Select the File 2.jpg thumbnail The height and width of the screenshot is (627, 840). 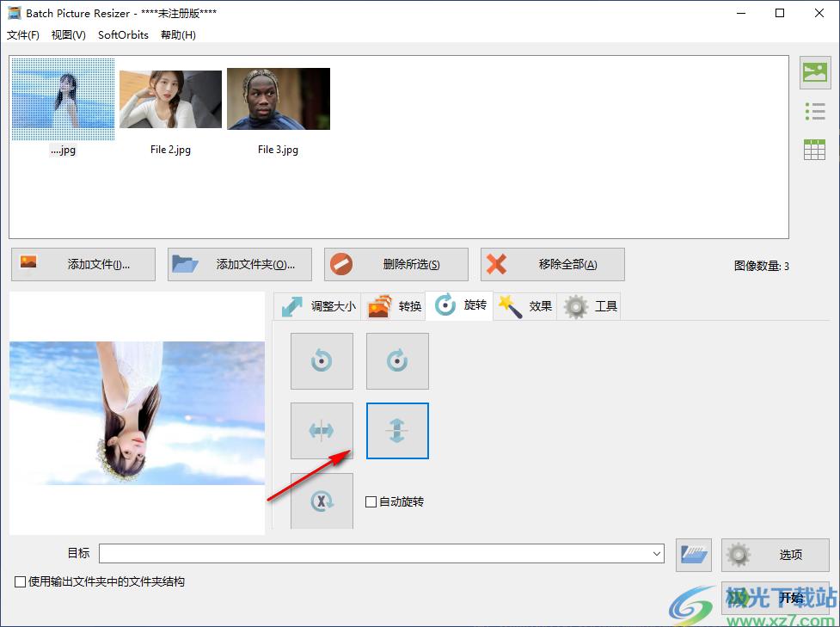click(x=170, y=100)
